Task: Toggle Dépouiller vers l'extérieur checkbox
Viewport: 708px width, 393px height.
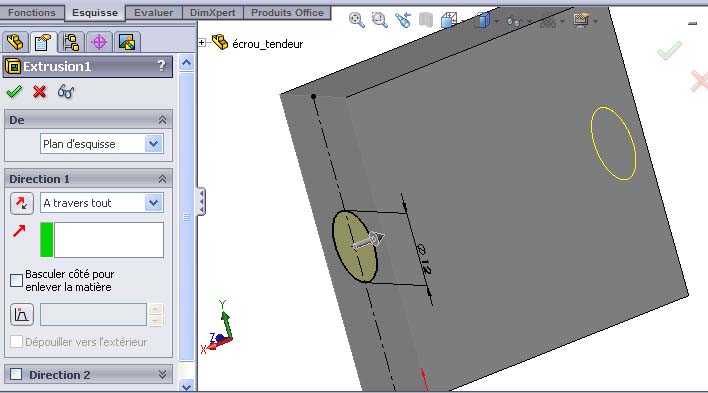Action: click(16, 342)
